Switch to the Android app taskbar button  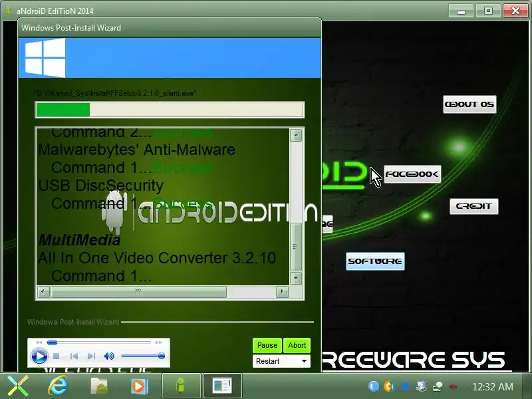tap(181, 386)
